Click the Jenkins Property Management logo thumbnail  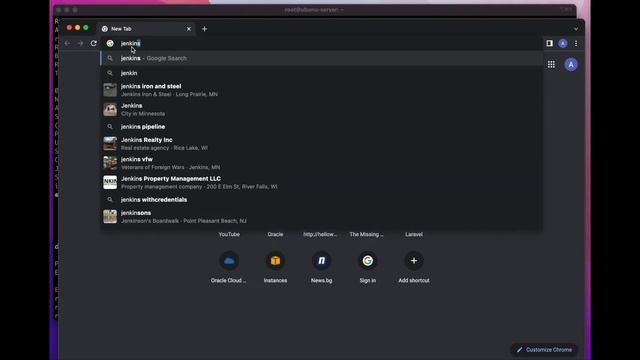110,182
